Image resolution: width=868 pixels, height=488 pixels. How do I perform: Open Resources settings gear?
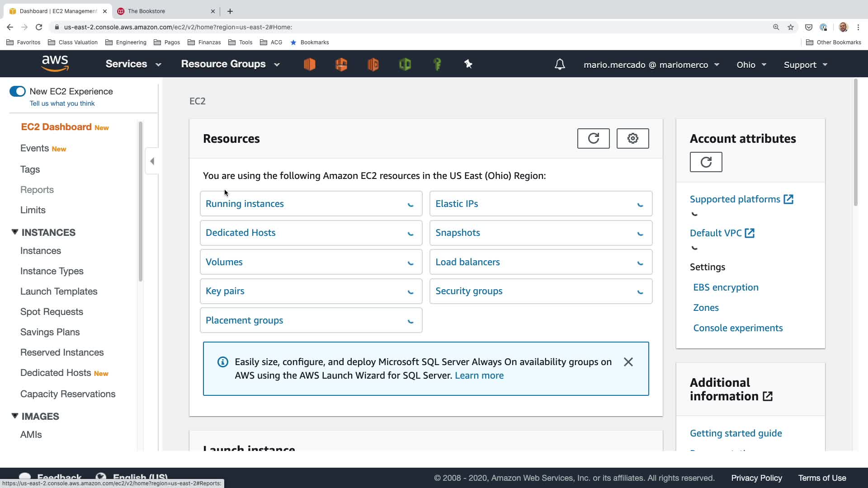pos(632,138)
